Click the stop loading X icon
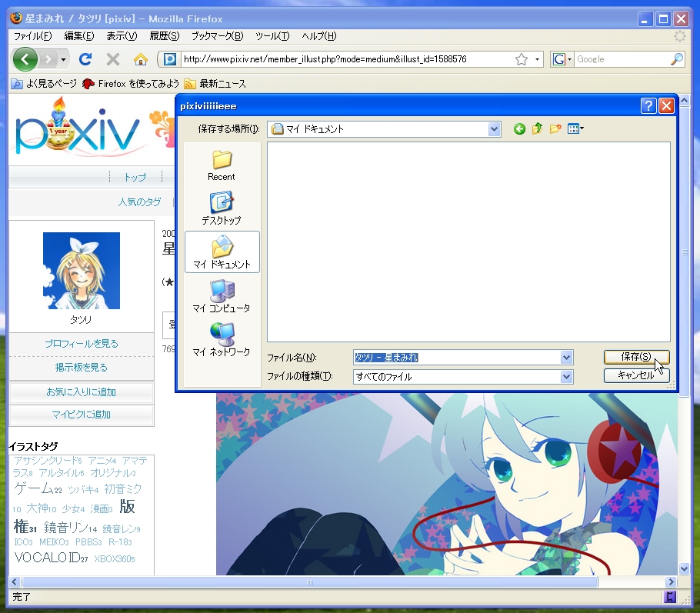The height and width of the screenshot is (613, 700). click(x=113, y=59)
